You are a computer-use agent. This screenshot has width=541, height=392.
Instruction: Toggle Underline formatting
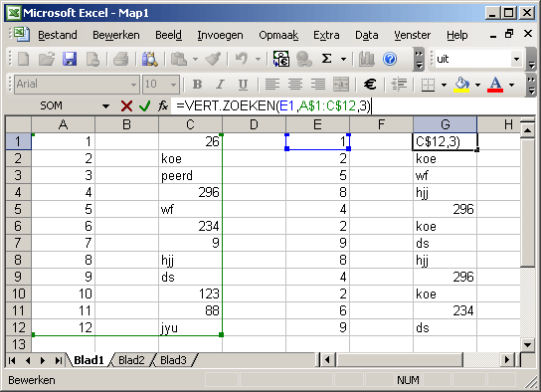(x=243, y=85)
